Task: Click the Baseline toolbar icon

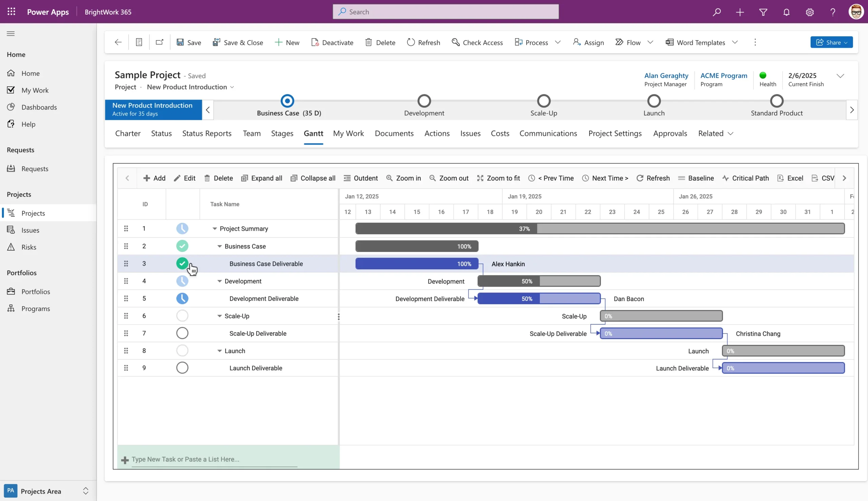Action: pos(681,178)
